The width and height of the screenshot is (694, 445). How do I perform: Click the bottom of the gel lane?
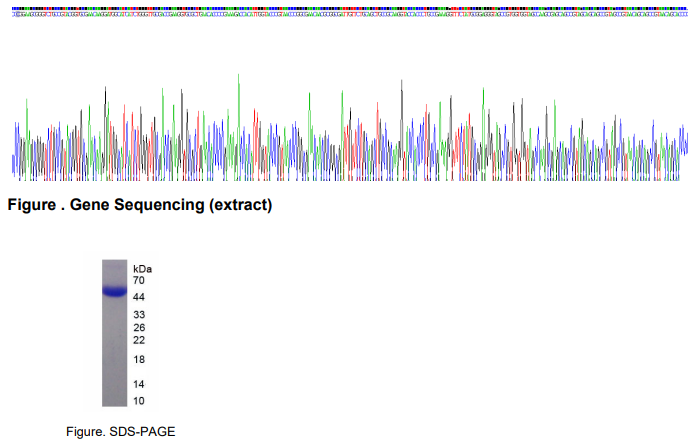tap(114, 400)
